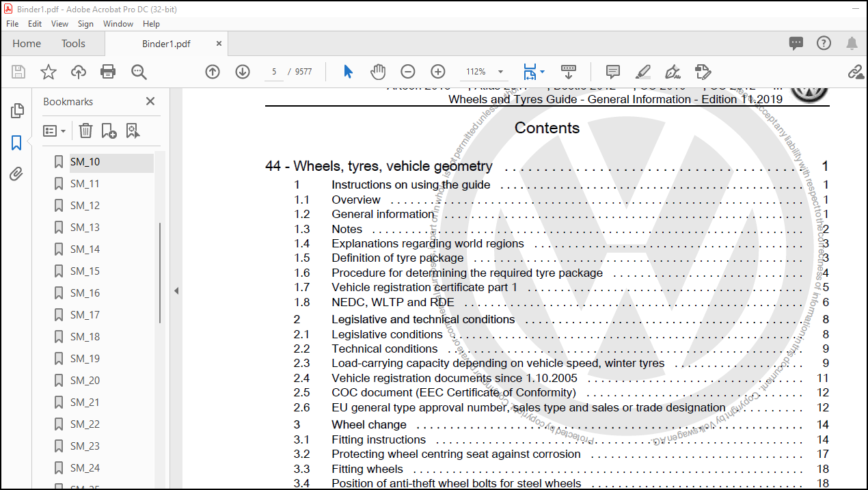This screenshot has height=490, width=868.
Task: Open contents entry 'Overview'
Action: click(356, 200)
